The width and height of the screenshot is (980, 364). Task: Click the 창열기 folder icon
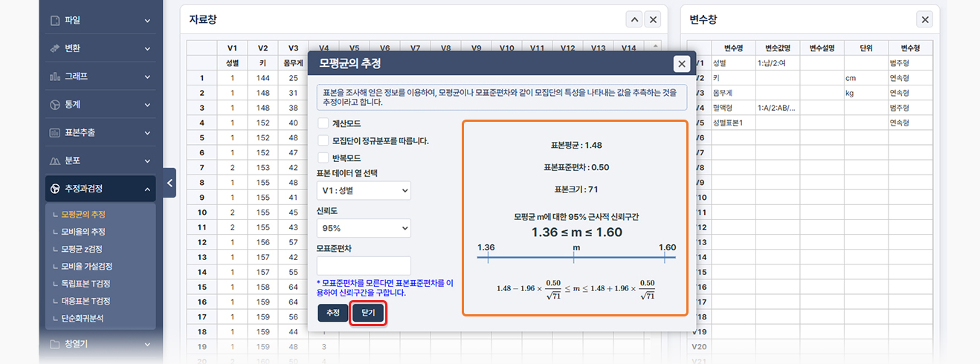55,344
